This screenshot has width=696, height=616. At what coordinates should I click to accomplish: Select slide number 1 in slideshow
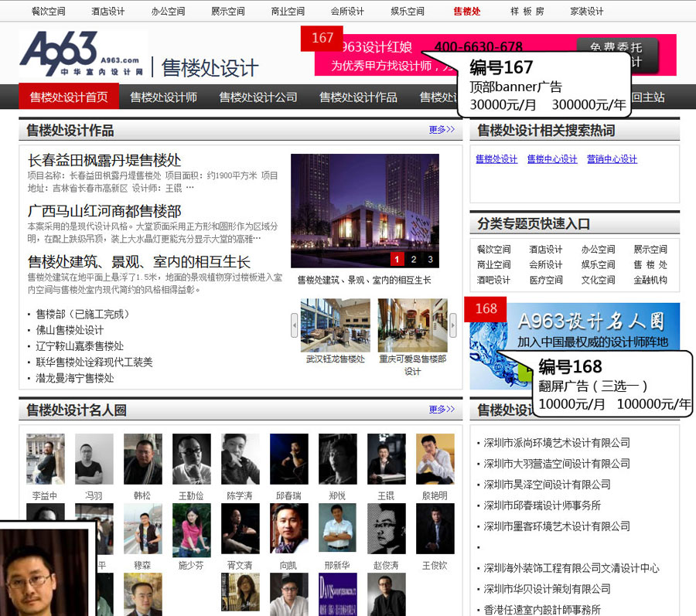(397, 260)
